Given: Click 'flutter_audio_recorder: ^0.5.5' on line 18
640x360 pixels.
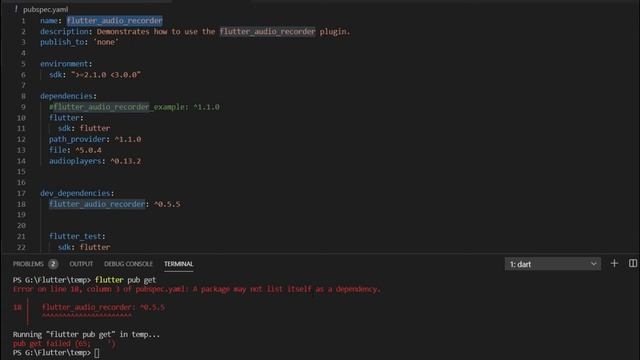Looking at the screenshot, I should [x=114, y=204].
